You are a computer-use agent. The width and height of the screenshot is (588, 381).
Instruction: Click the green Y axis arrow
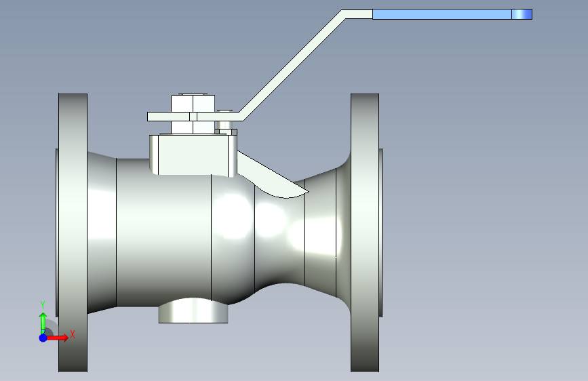43,322
